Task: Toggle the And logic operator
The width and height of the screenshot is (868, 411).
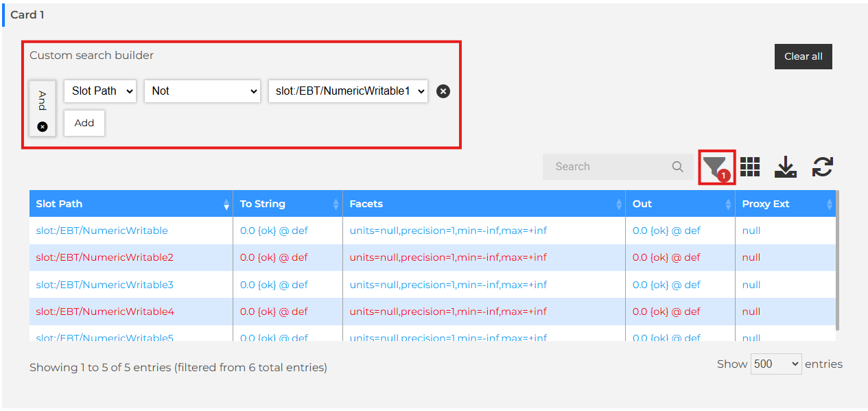Action: tap(43, 101)
